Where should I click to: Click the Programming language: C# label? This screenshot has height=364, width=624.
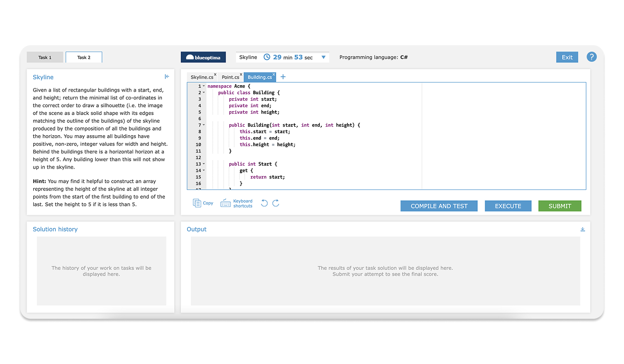click(x=373, y=57)
